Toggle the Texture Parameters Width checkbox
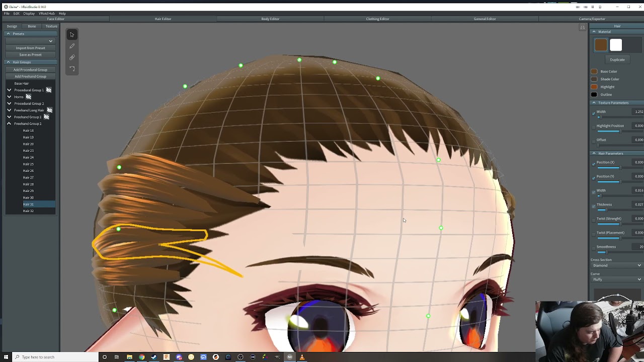The width and height of the screenshot is (644, 362). click(594, 113)
